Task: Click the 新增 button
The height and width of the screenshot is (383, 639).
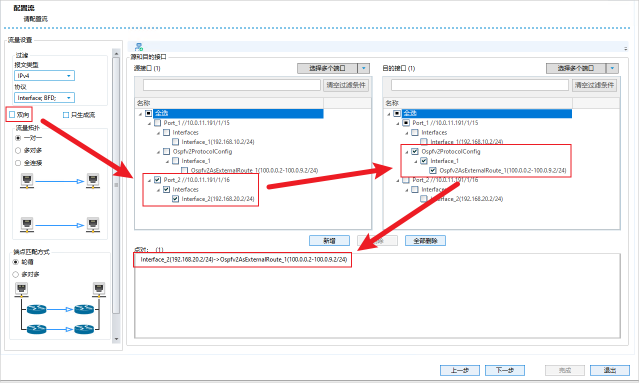Action: 329,241
